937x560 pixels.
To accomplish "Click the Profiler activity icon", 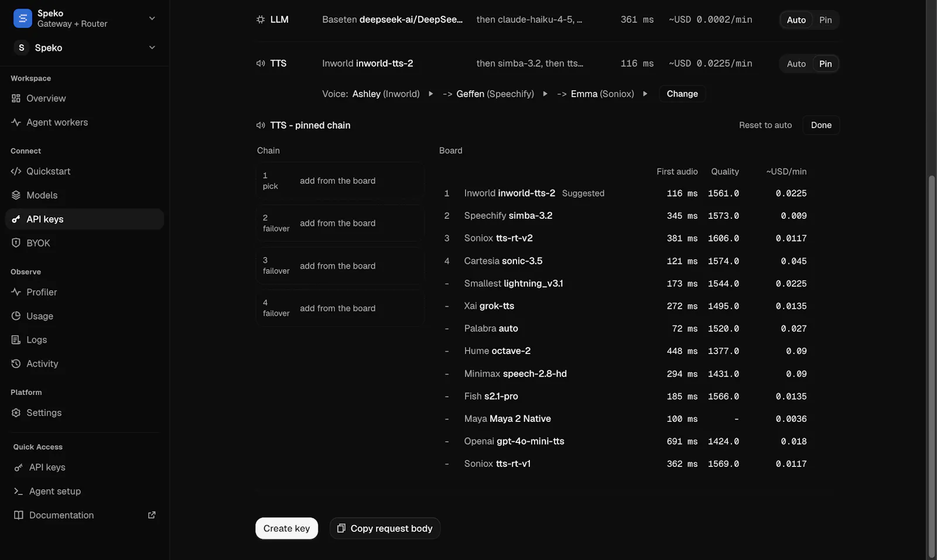I will pyautogui.click(x=16, y=292).
